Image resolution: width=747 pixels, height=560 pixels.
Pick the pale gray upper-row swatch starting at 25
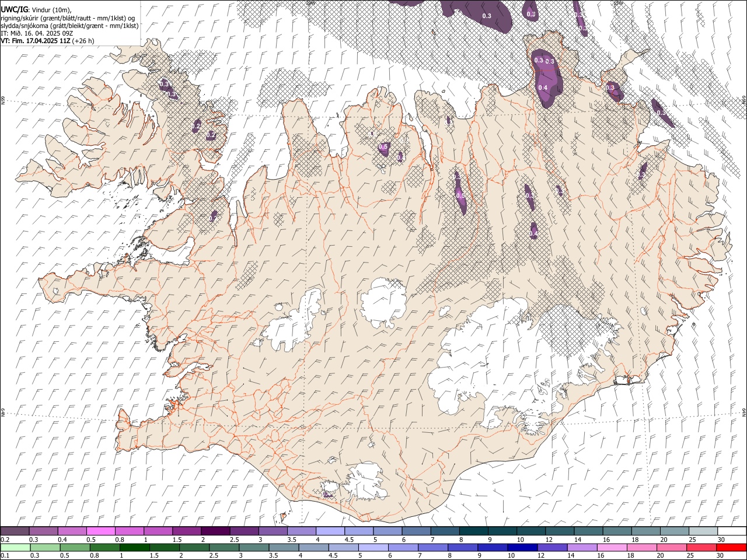[x=703, y=531]
